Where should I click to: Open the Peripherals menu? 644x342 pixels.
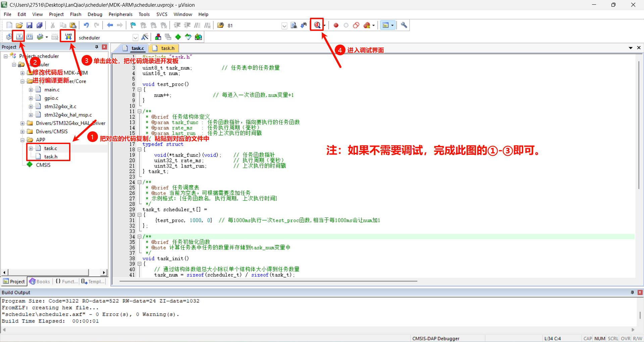pos(120,14)
